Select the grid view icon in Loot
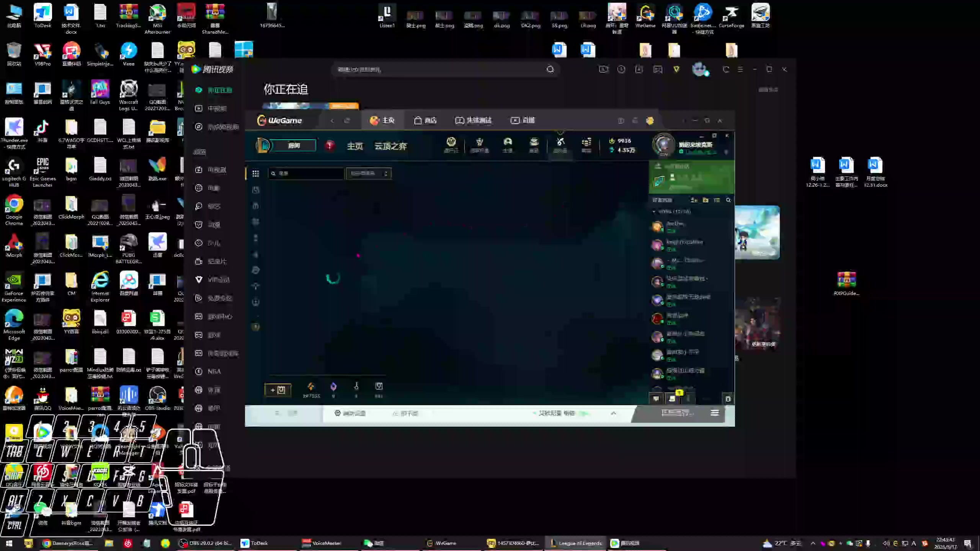Image resolution: width=980 pixels, height=551 pixels. coord(256,174)
